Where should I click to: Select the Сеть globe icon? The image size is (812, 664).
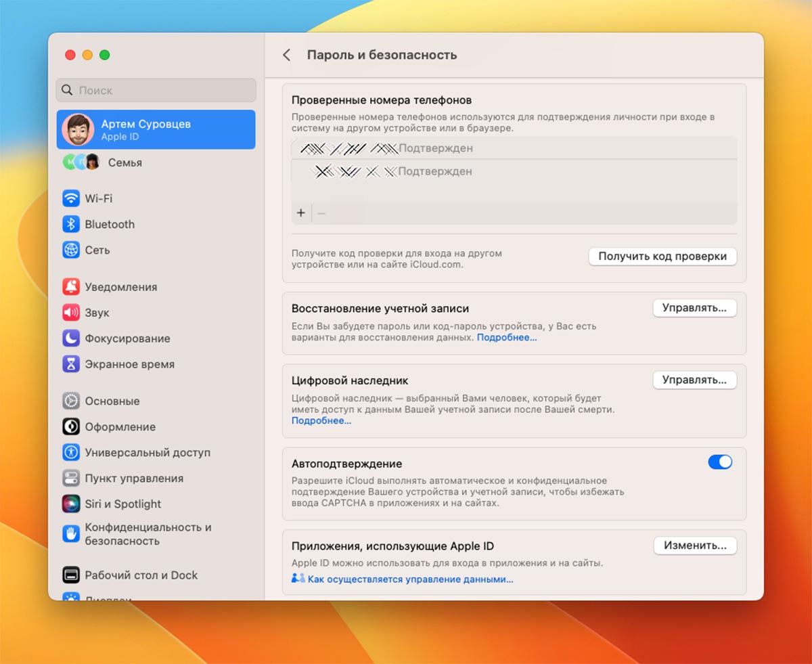[x=71, y=250]
